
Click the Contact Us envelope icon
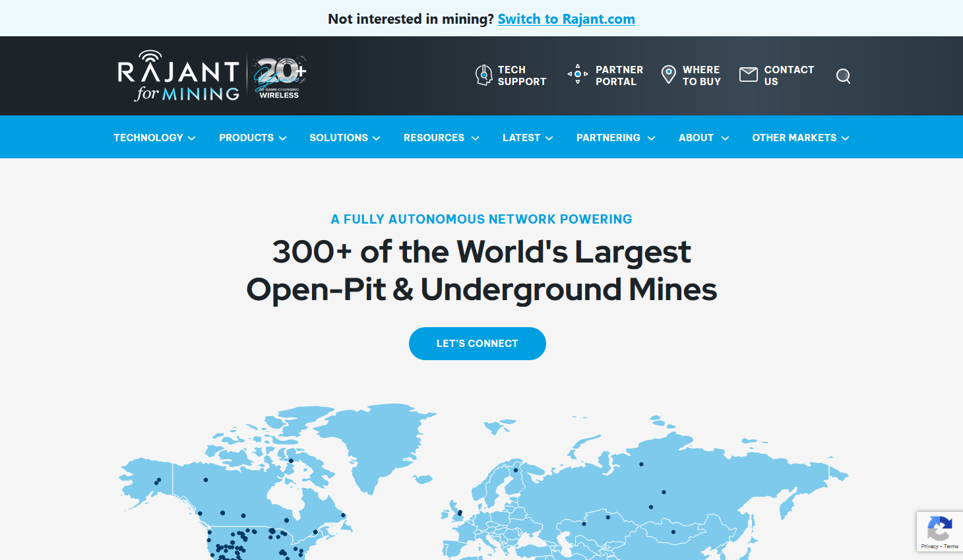pyautogui.click(x=749, y=75)
